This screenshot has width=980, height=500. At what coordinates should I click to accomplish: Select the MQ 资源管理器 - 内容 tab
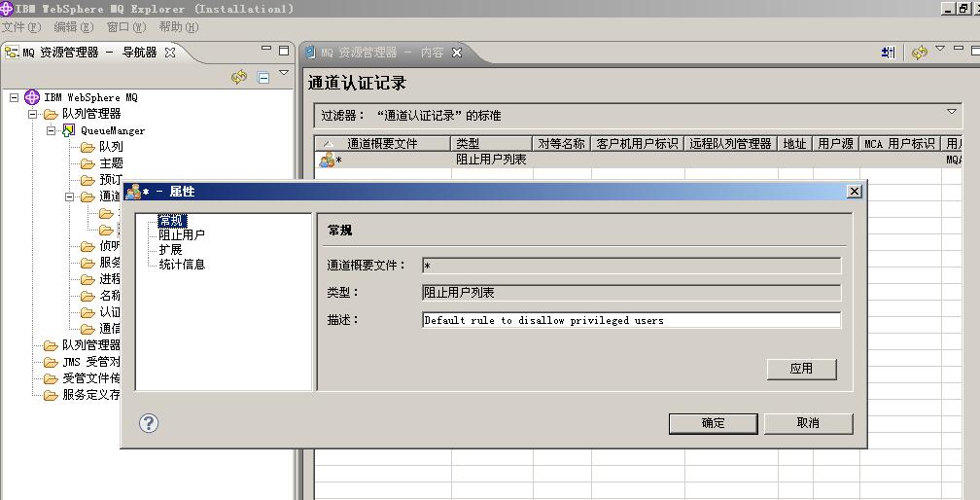pos(382,53)
